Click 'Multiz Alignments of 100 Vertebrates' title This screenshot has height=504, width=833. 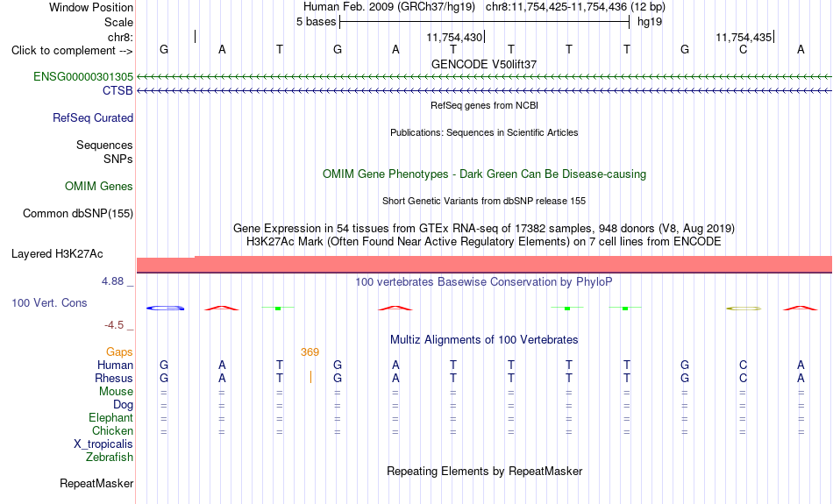point(484,340)
